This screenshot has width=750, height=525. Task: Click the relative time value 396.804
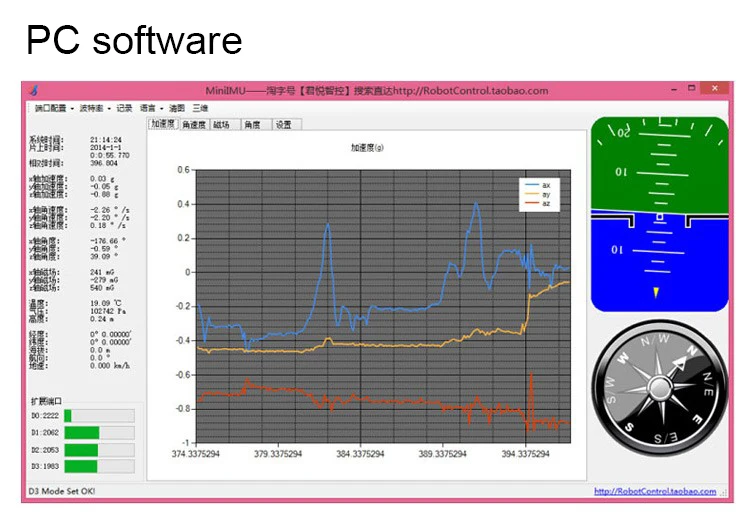point(104,163)
